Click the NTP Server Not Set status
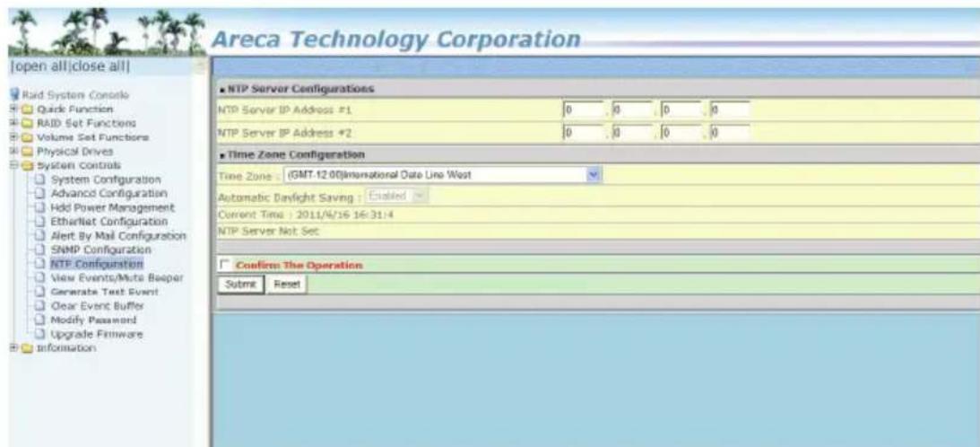The width and height of the screenshot is (980, 447). click(x=269, y=231)
